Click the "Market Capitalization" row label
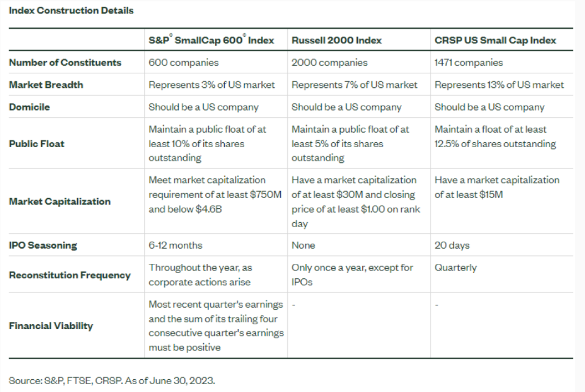Screen dimensions: 585x392 (59, 201)
